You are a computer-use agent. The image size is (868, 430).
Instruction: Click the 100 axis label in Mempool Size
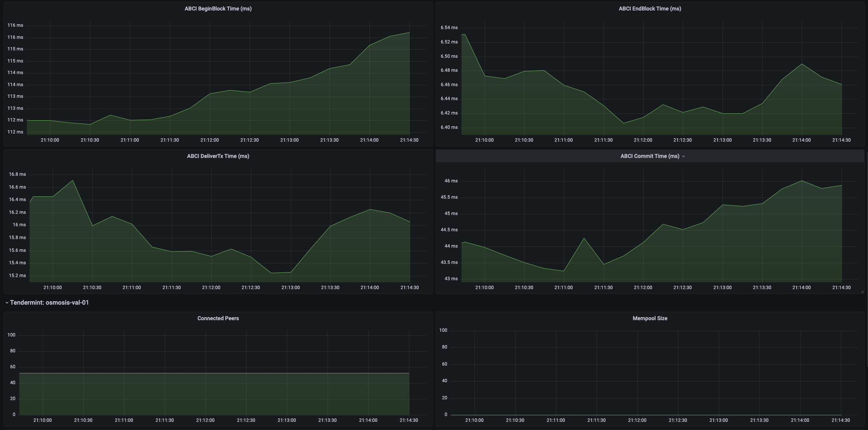click(443, 330)
